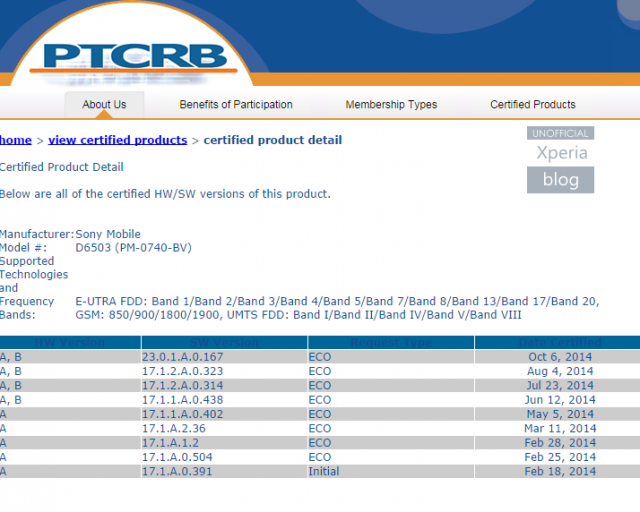The width and height of the screenshot is (640, 512).
Task: Click the Mar 11, 2014 date cell
Action: coord(558,428)
